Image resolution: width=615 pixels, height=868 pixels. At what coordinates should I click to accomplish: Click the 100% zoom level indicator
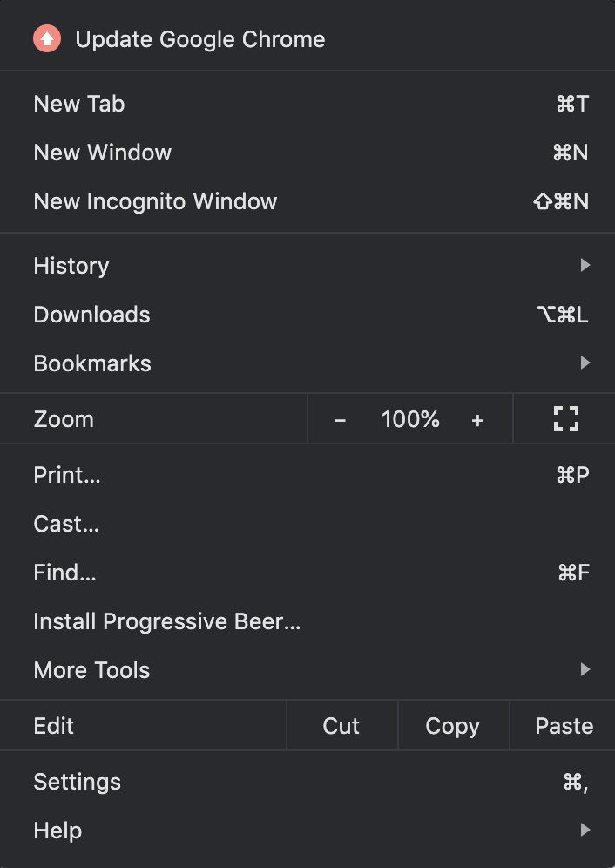[409, 418]
